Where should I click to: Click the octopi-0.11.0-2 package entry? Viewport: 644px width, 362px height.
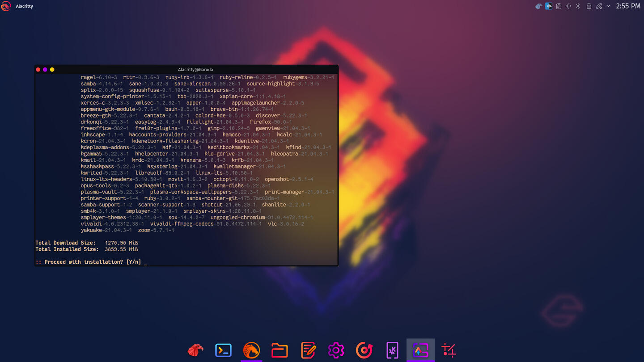pyautogui.click(x=236, y=179)
